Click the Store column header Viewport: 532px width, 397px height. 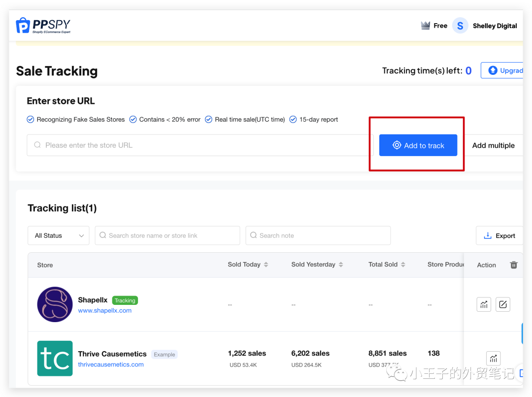click(x=45, y=265)
